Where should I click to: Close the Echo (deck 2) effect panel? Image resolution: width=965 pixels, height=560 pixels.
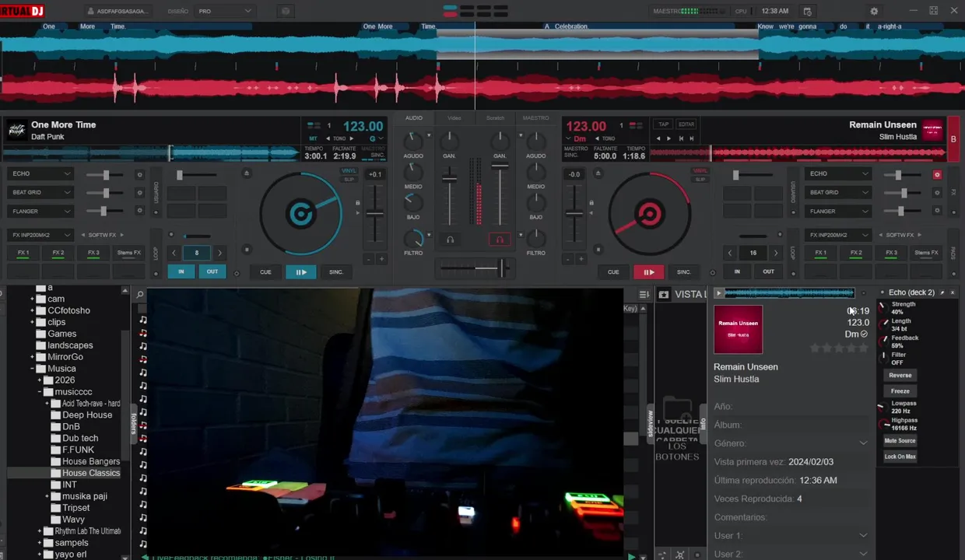(x=953, y=292)
